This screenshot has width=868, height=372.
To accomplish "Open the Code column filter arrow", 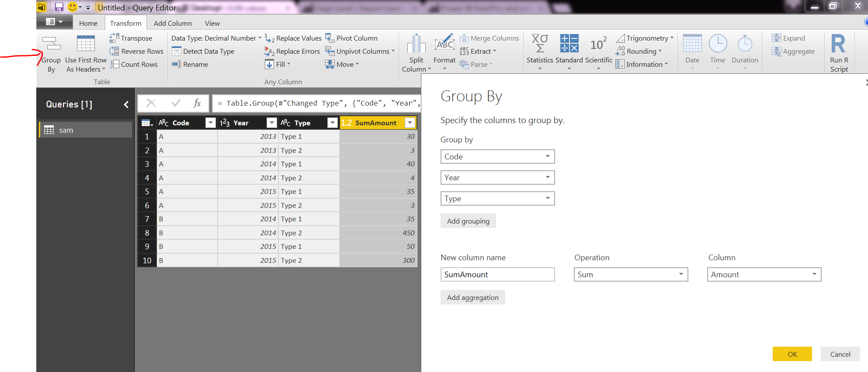I will pos(210,123).
